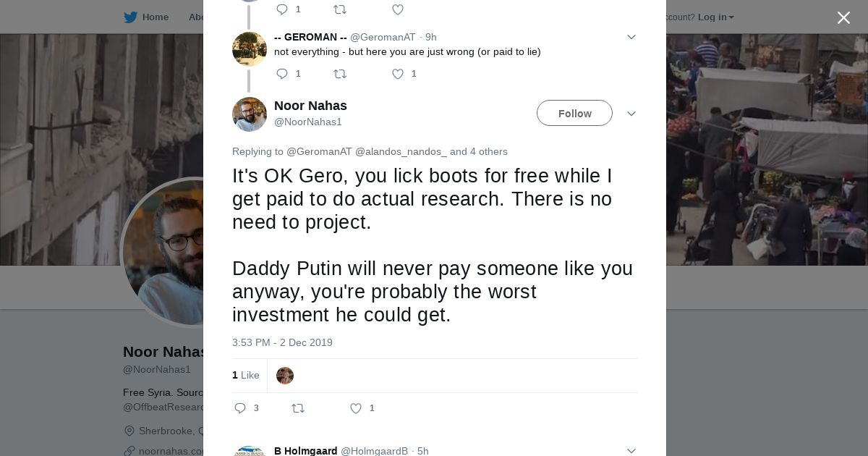Screen dimensions: 868x456
Task: Follow Noor Nahas
Action: pyautogui.click(x=574, y=114)
